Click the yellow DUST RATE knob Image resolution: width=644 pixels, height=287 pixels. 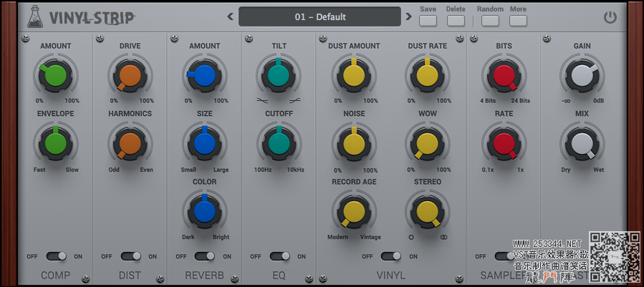click(x=428, y=76)
